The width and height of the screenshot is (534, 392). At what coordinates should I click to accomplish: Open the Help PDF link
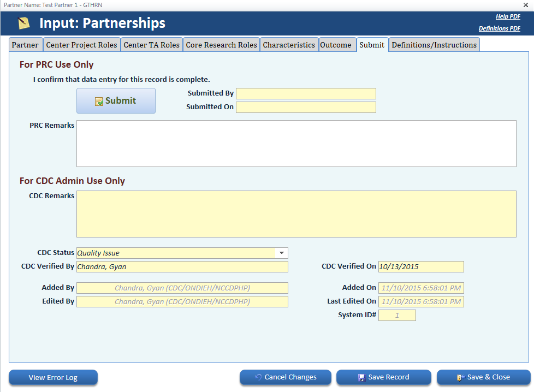[x=507, y=17]
